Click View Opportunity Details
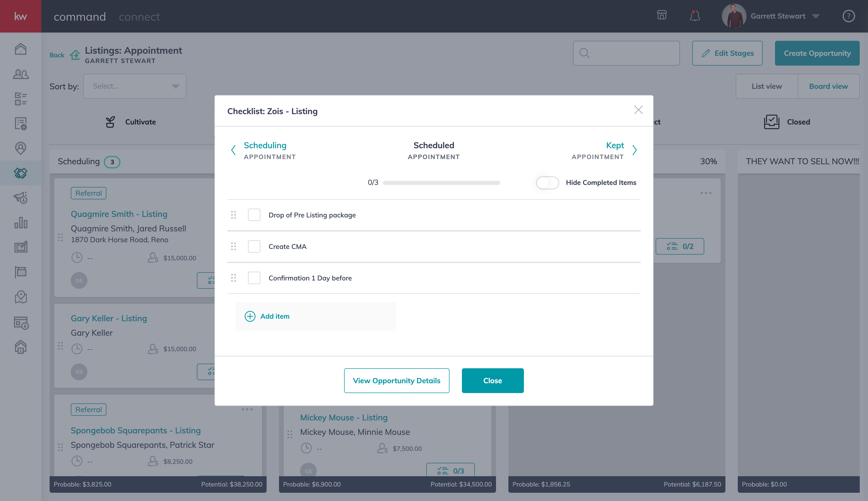This screenshot has height=501, width=868. click(397, 381)
